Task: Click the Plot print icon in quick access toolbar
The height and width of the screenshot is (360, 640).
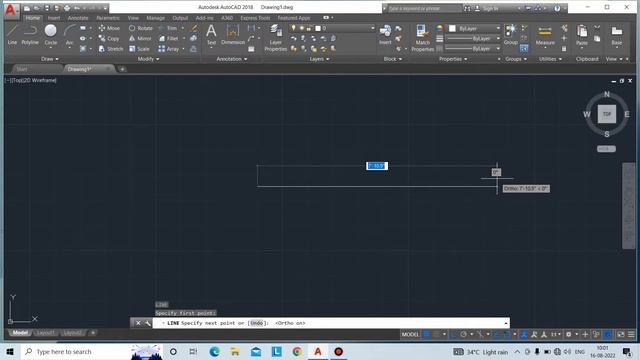Action: (67, 8)
